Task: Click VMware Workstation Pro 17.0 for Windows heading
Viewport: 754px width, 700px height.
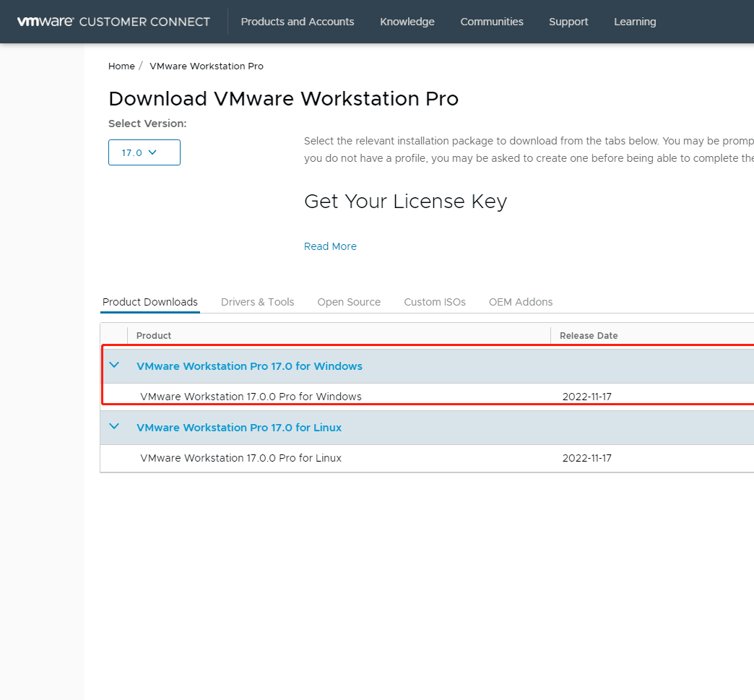Action: [x=249, y=366]
